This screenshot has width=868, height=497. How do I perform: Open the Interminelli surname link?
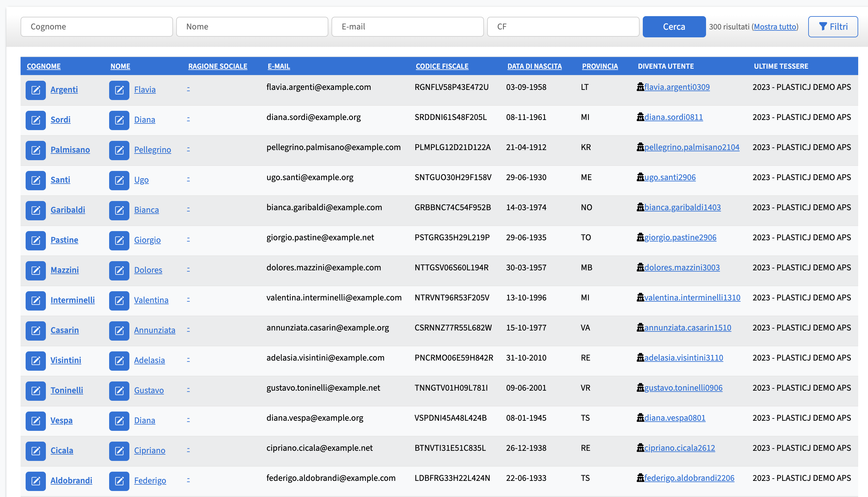coord(73,300)
